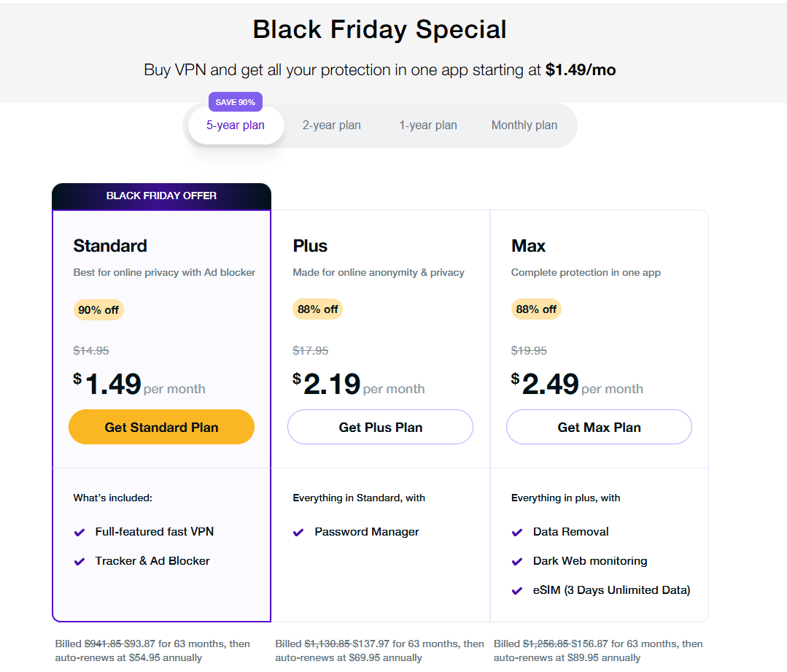Click the Standard plan heading
Viewport: 787px width, 672px height.
click(x=110, y=246)
